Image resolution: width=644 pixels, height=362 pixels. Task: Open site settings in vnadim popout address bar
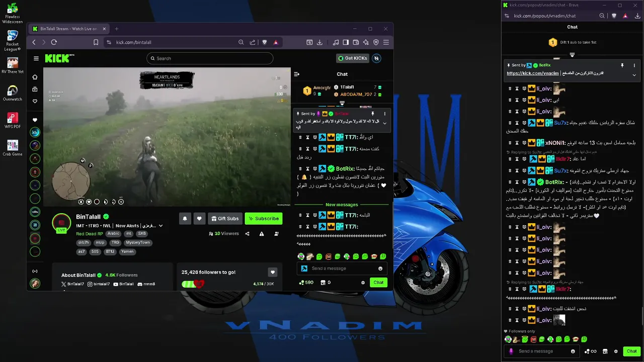[x=506, y=16]
